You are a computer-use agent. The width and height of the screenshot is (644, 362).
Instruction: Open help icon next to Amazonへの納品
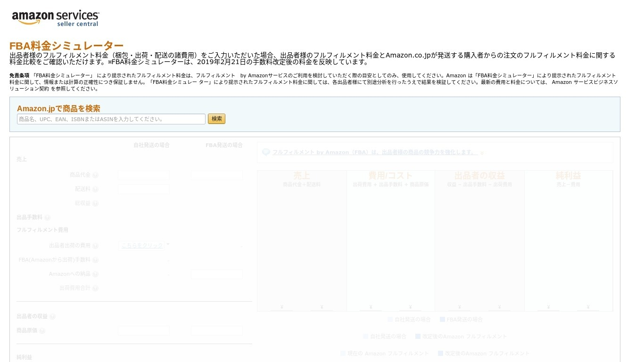pos(95,274)
